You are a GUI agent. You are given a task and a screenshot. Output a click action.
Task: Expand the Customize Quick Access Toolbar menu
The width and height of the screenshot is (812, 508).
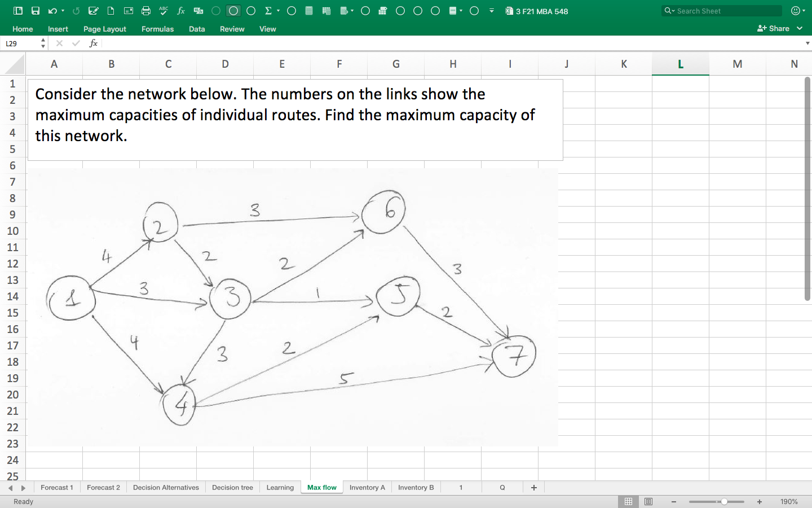[492, 11]
